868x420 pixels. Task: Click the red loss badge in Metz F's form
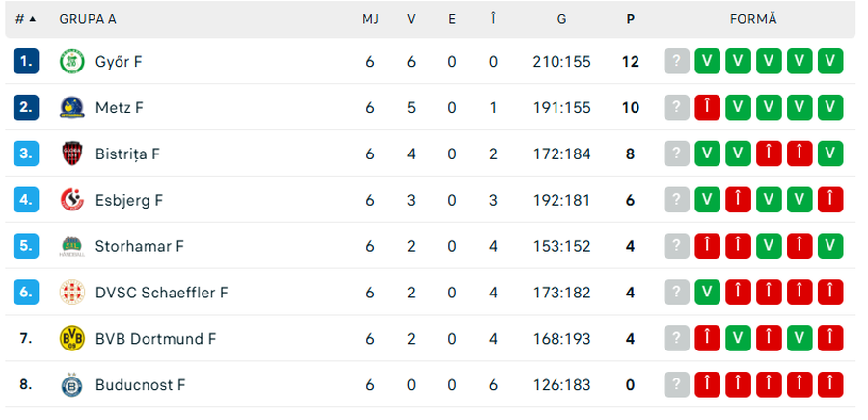click(x=708, y=108)
